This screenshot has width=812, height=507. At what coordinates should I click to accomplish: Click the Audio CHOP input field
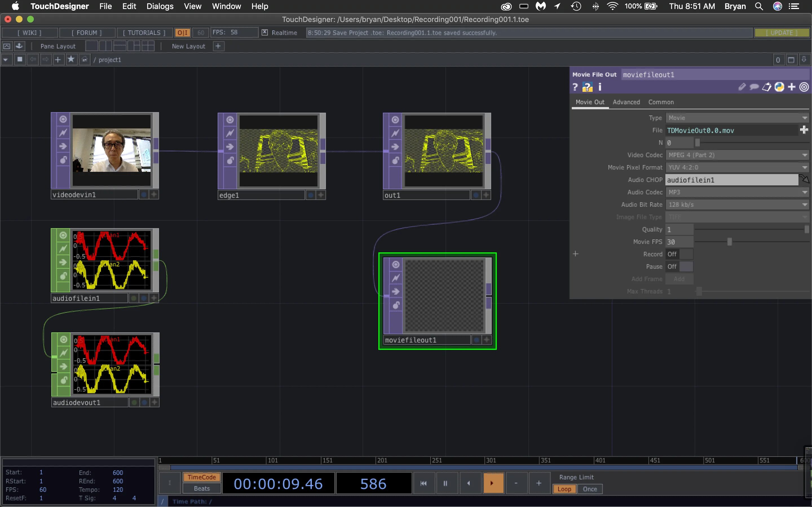click(x=731, y=180)
